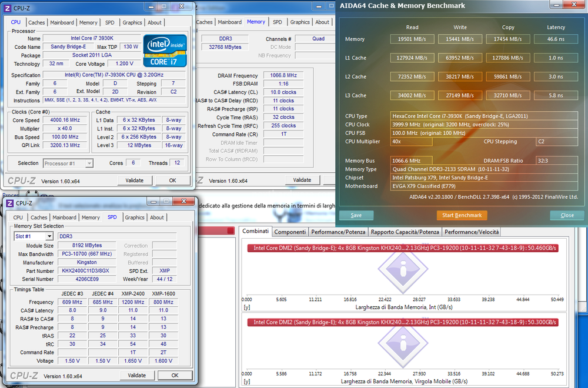Image resolution: width=588 pixels, height=388 pixels.
Task: Open the Memory tab in the CPU-Z processor window
Action: coord(89,22)
